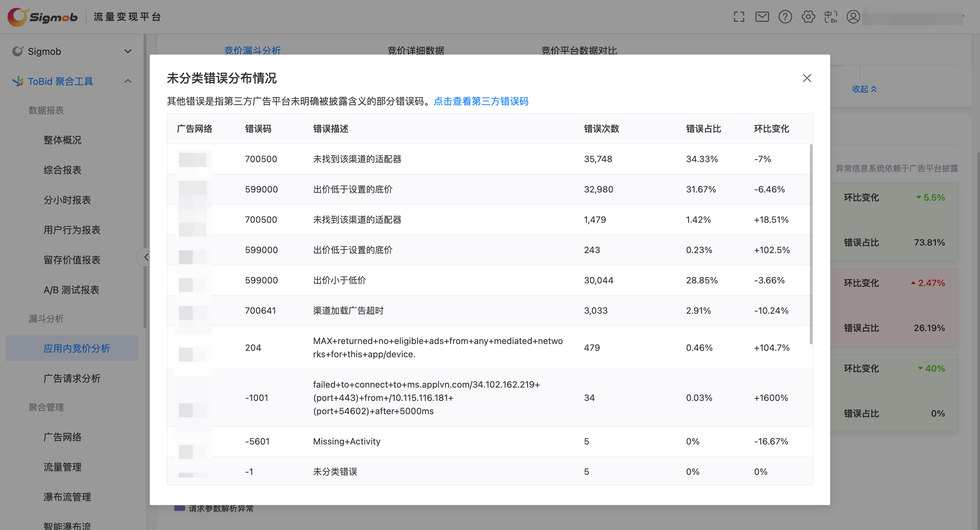Select 瀑布流管理 in sidebar
980x530 pixels.
pos(67,497)
